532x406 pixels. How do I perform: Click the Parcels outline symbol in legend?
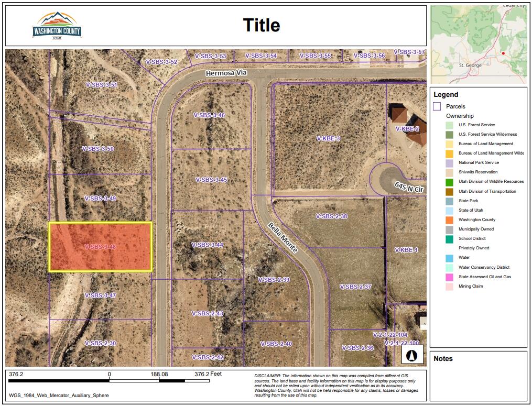[x=437, y=106]
